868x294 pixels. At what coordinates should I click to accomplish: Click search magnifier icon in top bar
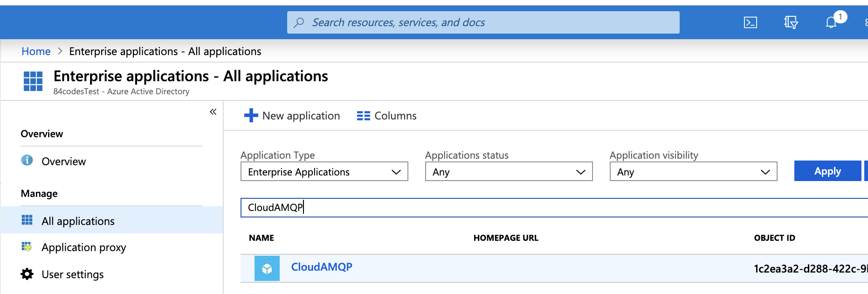(299, 22)
